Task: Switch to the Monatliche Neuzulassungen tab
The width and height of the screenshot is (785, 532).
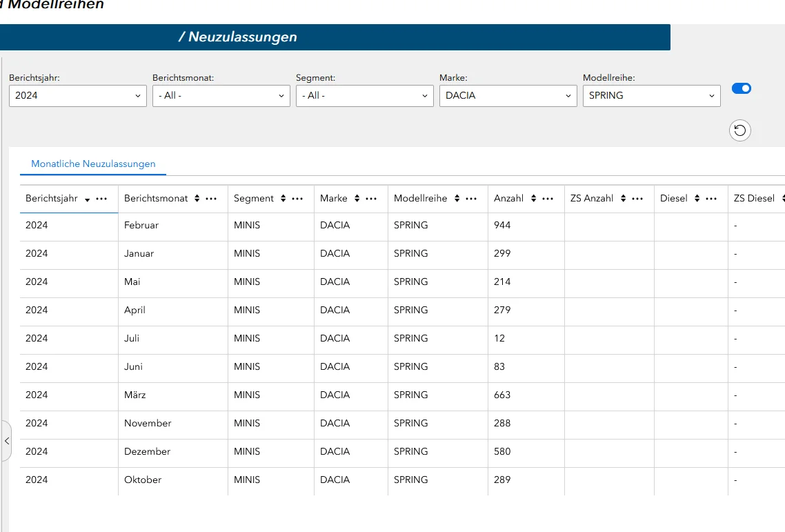Action: coord(93,164)
